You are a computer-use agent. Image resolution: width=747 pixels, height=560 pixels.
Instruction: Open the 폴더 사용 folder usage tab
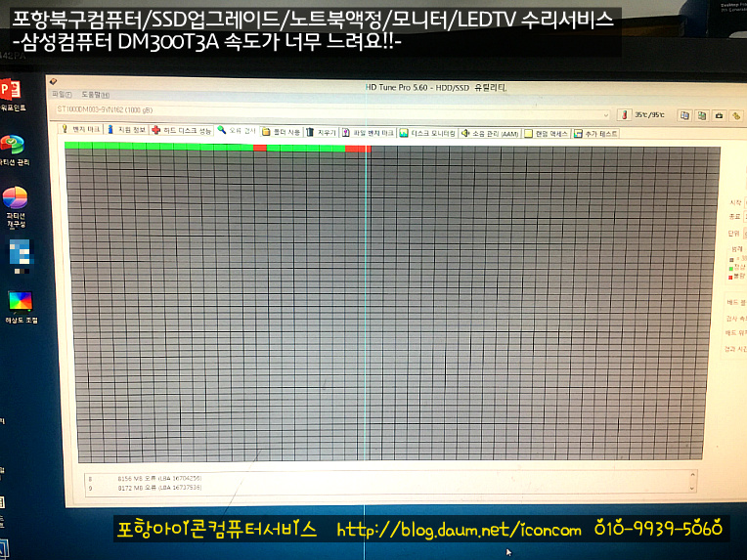pos(281,132)
